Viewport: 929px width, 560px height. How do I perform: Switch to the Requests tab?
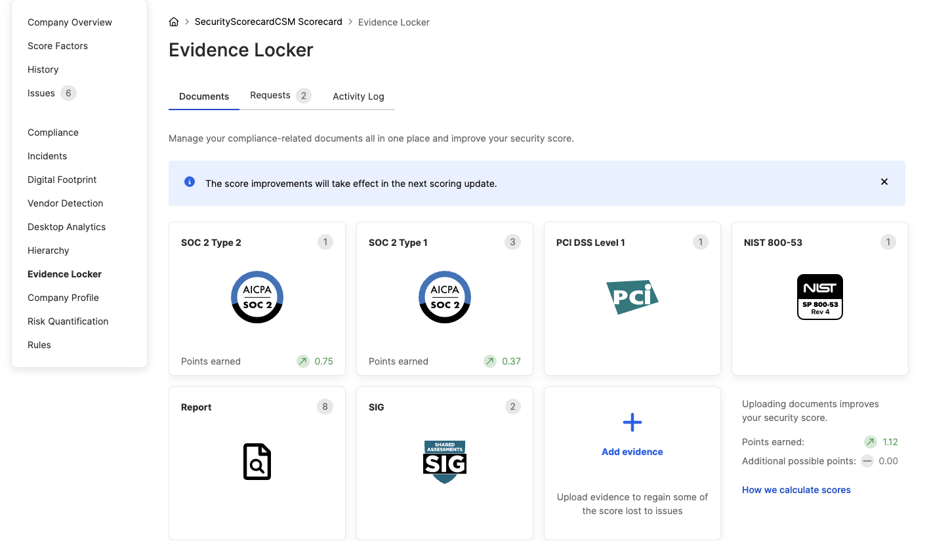coord(270,95)
